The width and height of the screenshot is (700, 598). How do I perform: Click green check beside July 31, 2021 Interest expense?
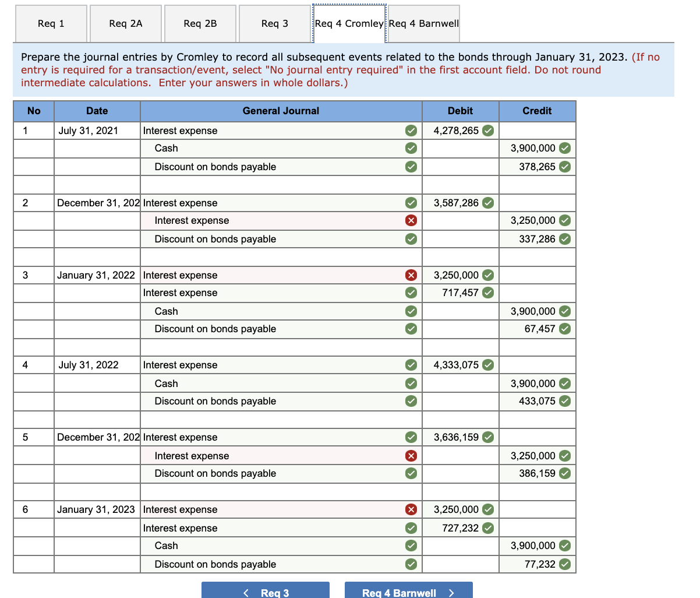tap(411, 131)
